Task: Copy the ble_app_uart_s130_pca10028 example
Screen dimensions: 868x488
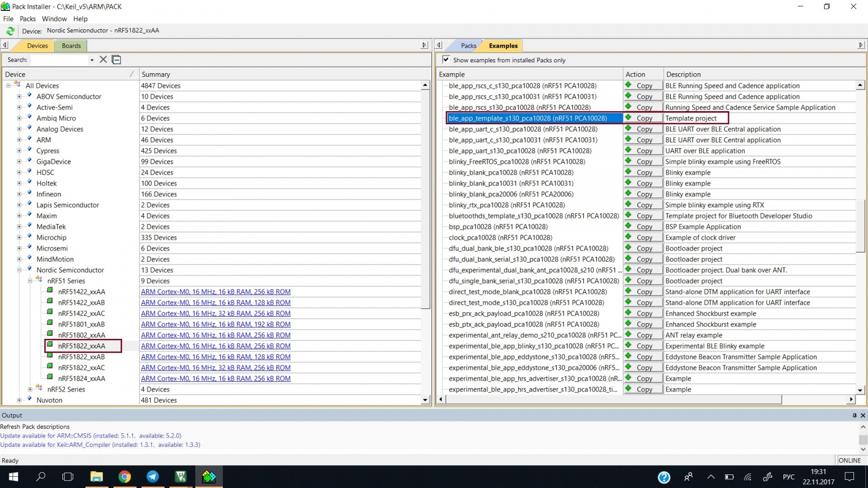Action: [x=643, y=151]
